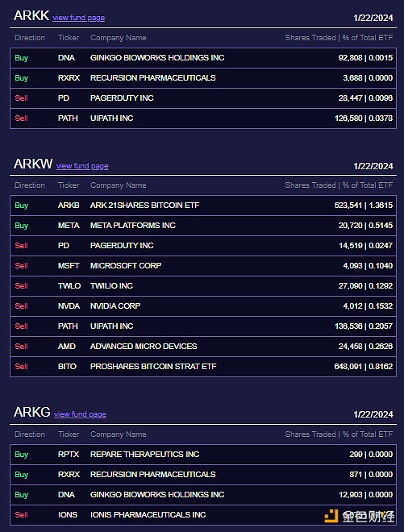The height and width of the screenshot is (532, 404).
Task: Click PROSHARES BITCOIN STRAT ETF company name
Action: 153,367
